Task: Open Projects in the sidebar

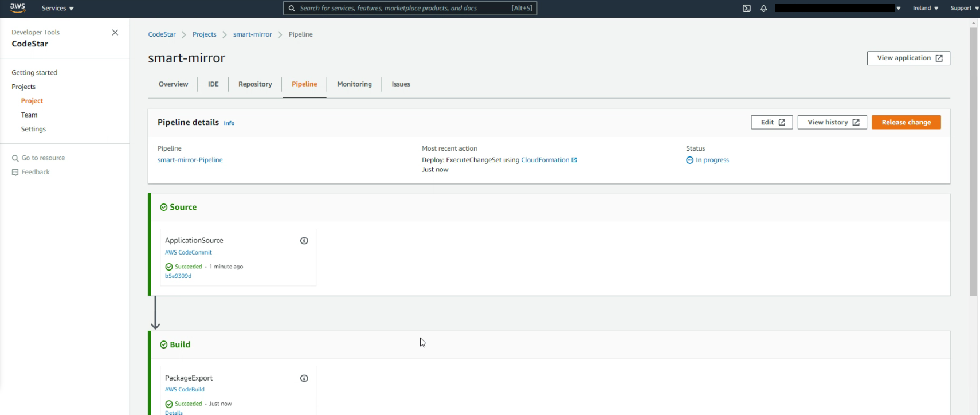Action: pyautogui.click(x=23, y=87)
